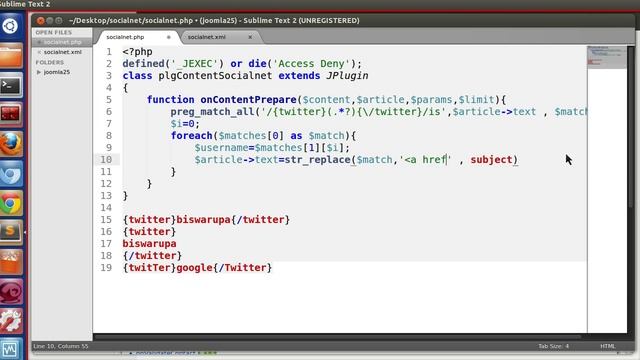The height and width of the screenshot is (360, 640).
Task: Click '{twitter}biswarupa{/twitter}' on line 15
Action: coord(206,220)
